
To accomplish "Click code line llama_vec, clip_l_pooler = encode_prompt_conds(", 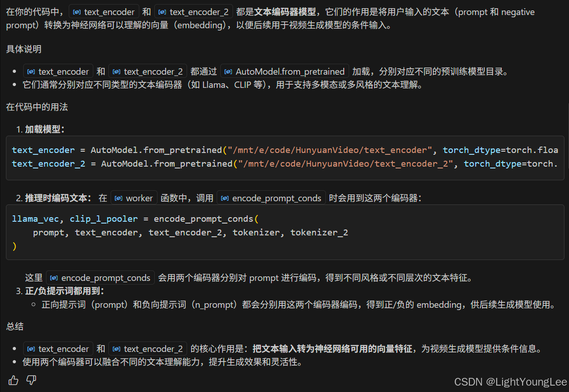I will tap(135, 219).
